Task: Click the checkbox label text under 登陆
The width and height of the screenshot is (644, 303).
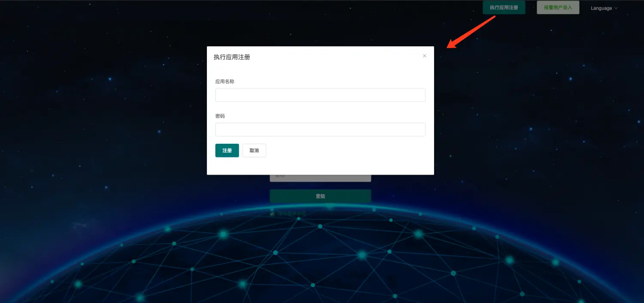Action: [292, 213]
